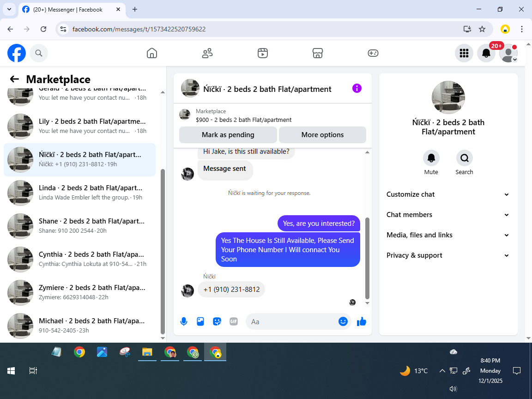Open the Zymiere conversation in the list
This screenshot has width=532, height=399.
coord(80,292)
